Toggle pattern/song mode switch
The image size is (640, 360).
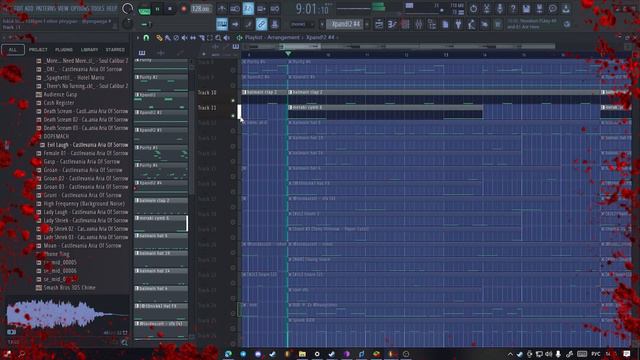pos(144,9)
